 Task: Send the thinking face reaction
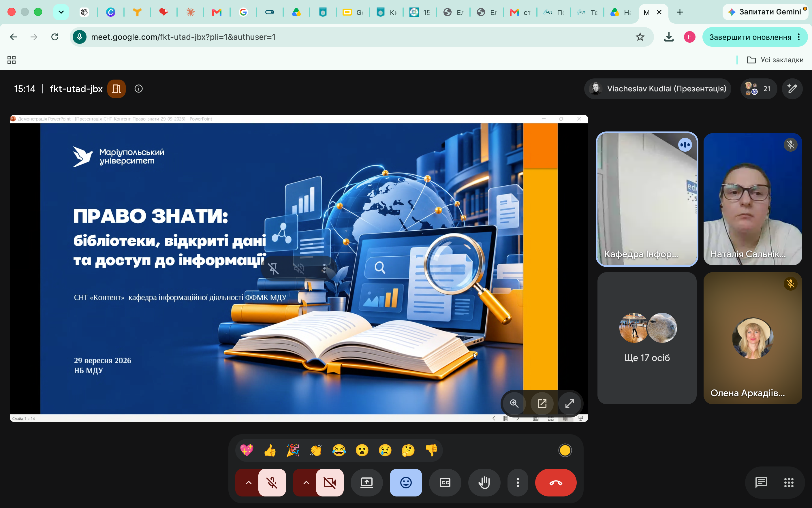click(x=408, y=450)
